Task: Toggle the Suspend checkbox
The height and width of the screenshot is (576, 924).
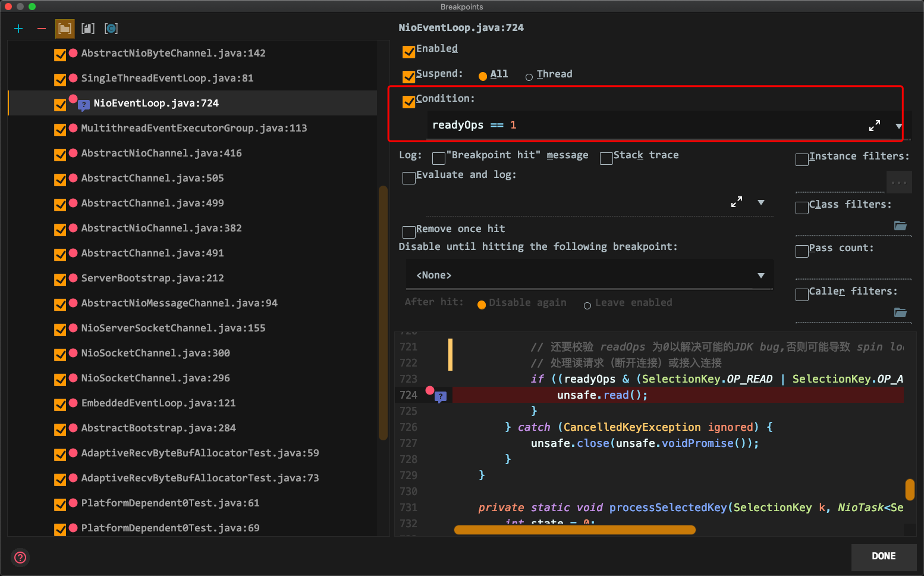Action: tap(408, 77)
